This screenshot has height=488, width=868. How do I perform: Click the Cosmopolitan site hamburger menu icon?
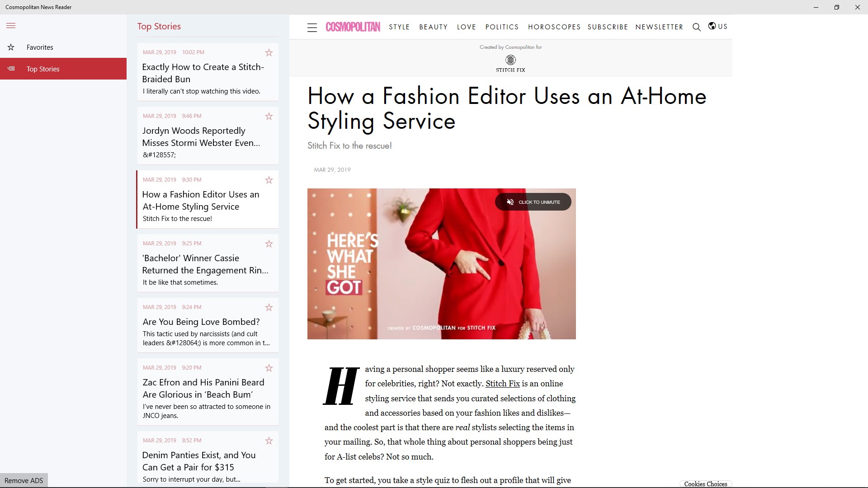pyautogui.click(x=312, y=28)
